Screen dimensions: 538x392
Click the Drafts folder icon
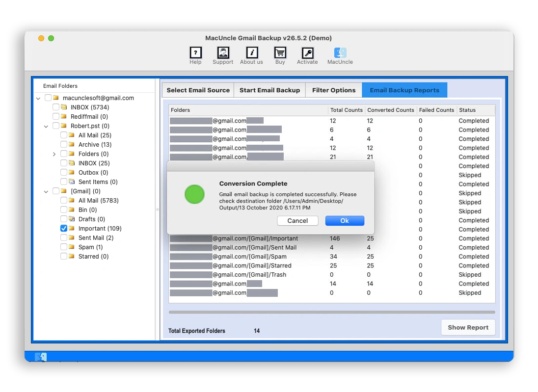pyautogui.click(x=71, y=219)
